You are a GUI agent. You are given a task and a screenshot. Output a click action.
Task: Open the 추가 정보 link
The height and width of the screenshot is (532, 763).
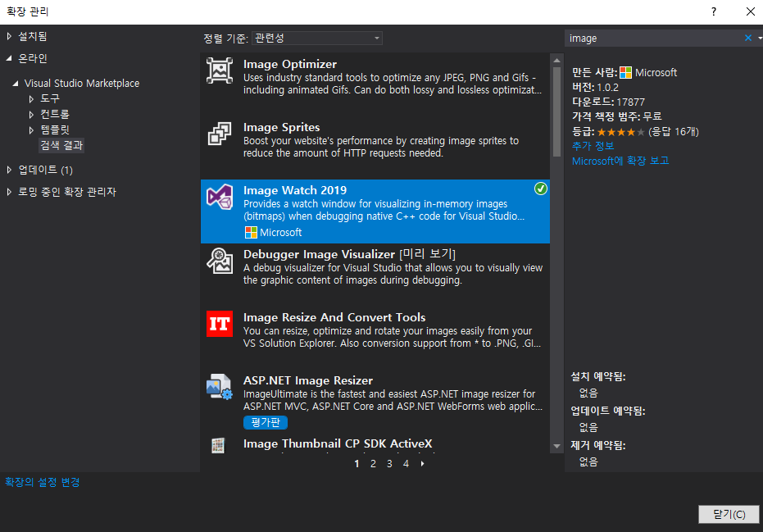pos(593,146)
